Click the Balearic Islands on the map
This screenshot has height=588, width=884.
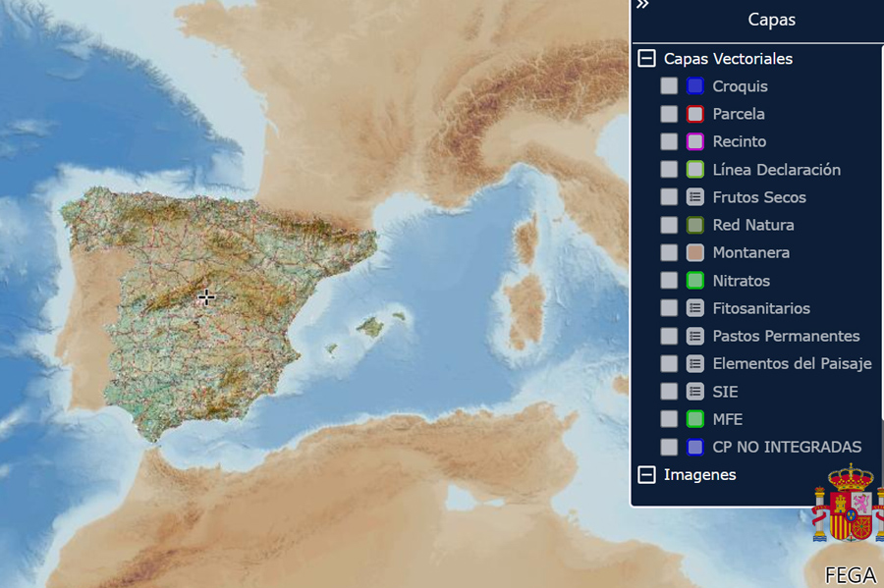click(370, 327)
